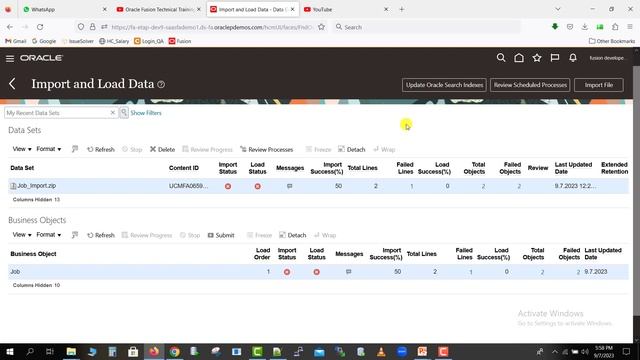Open the Oracle navigator hamburger menu
640x360 pixels.
click(10, 58)
